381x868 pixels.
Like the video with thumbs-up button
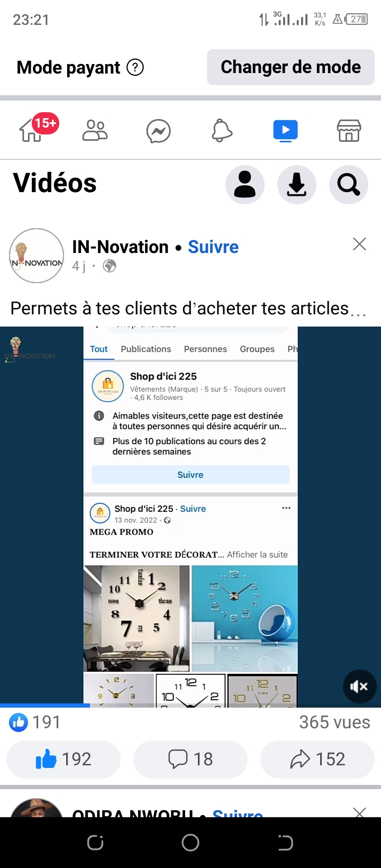63,759
